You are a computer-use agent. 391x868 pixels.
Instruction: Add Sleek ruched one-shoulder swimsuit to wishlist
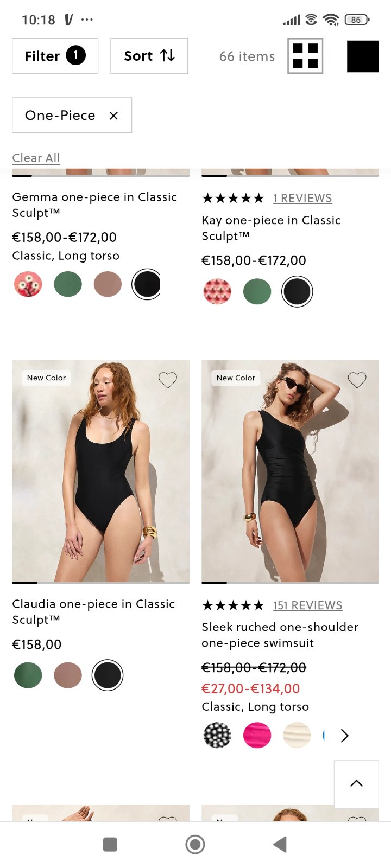coord(357,380)
